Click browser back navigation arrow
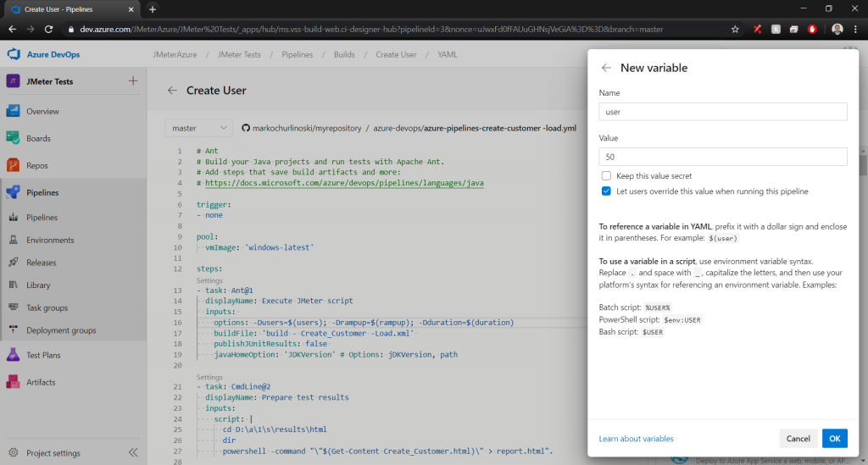 click(x=12, y=30)
